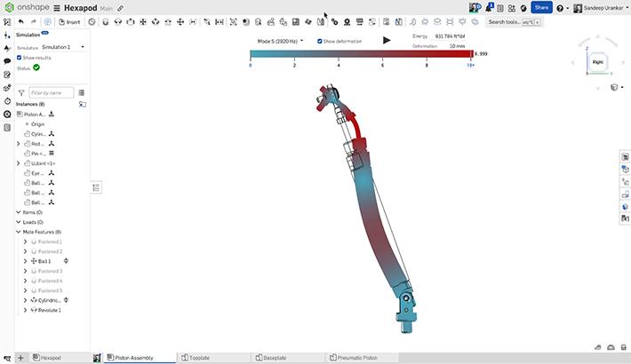
Task: Click the Right face of view cube
Action: (x=597, y=62)
